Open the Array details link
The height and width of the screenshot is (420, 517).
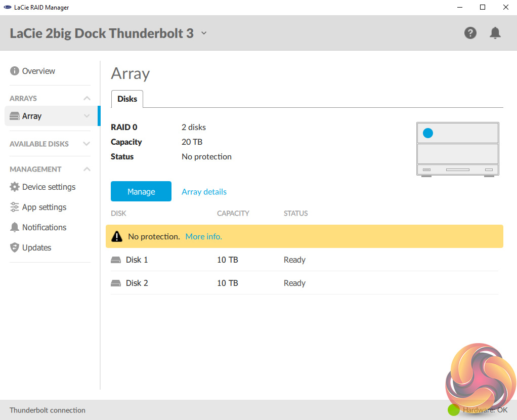(x=204, y=192)
